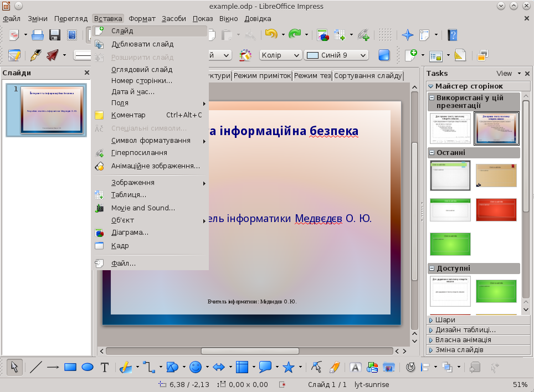Select the red master page design
This screenshot has width=534, height=392.
tap(496, 210)
